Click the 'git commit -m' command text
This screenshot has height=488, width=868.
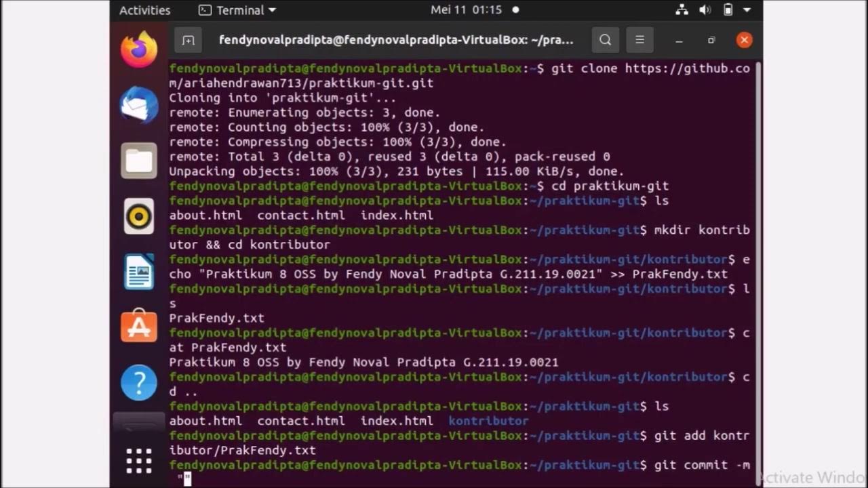tap(702, 465)
